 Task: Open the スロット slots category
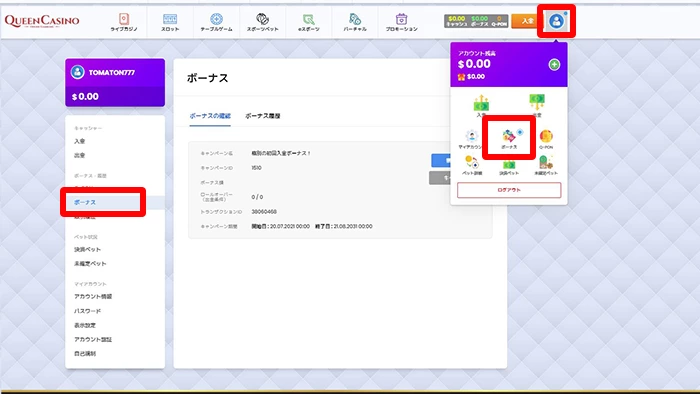point(170,22)
